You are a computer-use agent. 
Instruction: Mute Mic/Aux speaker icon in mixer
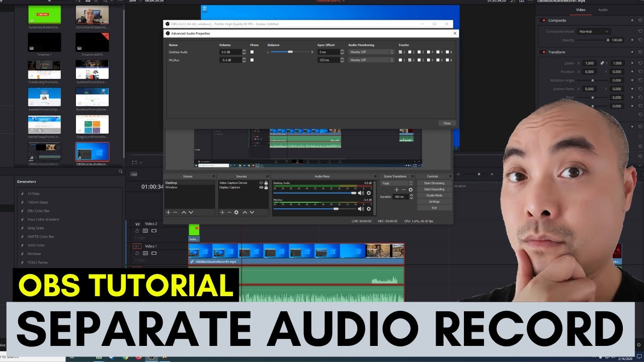point(361,209)
